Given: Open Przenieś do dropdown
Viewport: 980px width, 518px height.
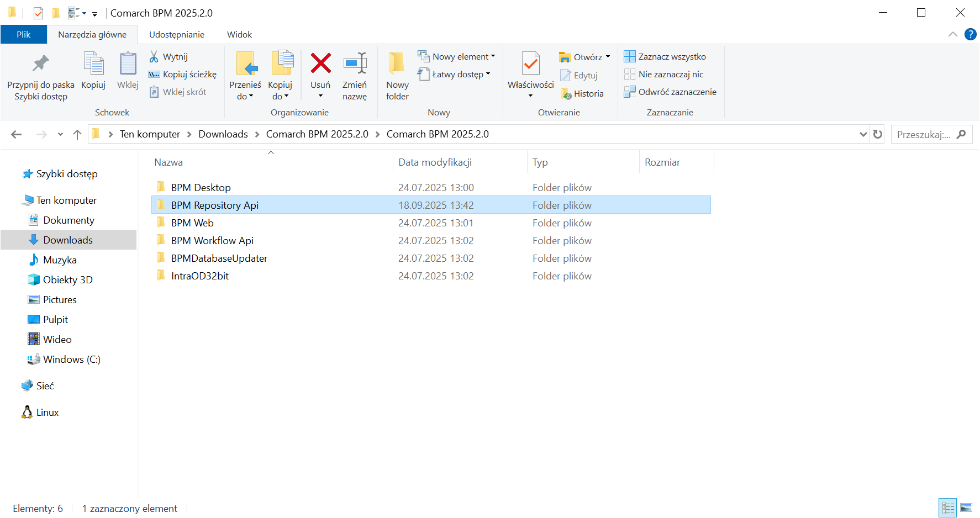Looking at the screenshot, I should pyautogui.click(x=245, y=76).
